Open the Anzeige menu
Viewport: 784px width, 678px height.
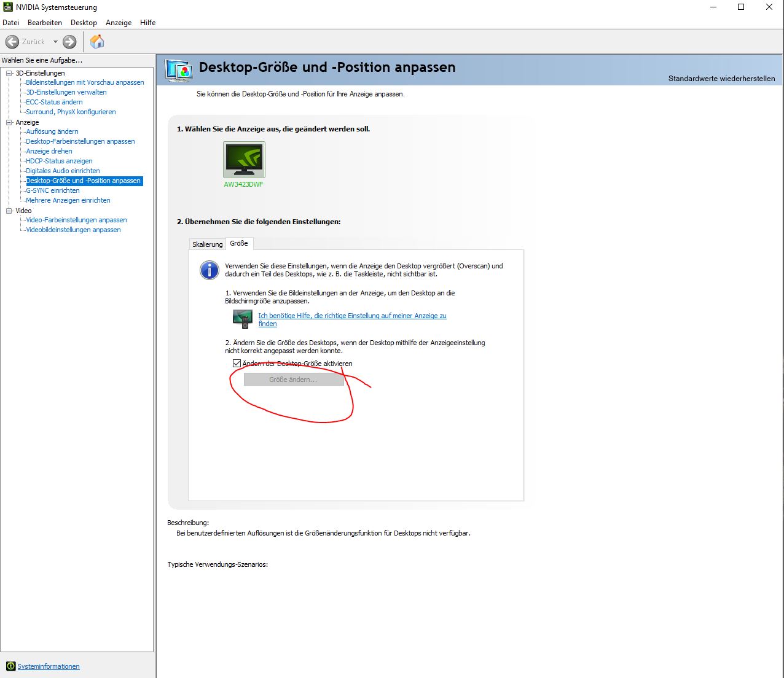pos(119,23)
